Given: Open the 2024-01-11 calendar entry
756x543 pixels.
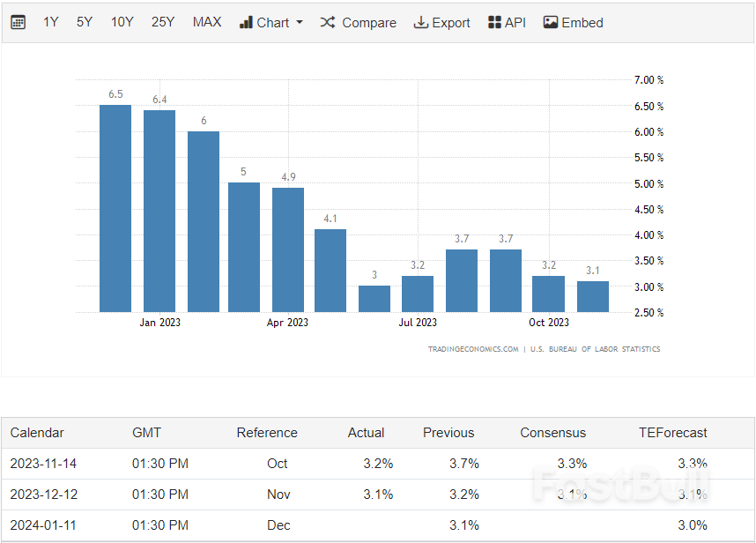Looking at the screenshot, I should click(43, 525).
